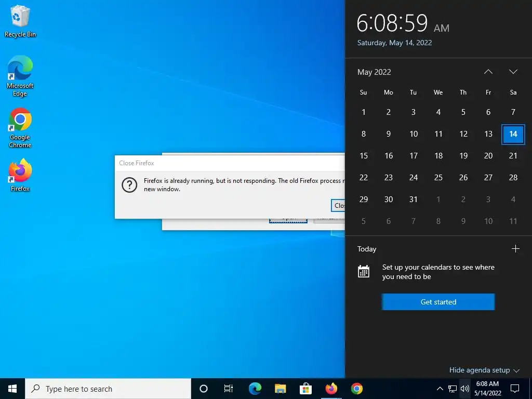Select May 30 in the calendar
The image size is (532, 399).
[389, 199]
